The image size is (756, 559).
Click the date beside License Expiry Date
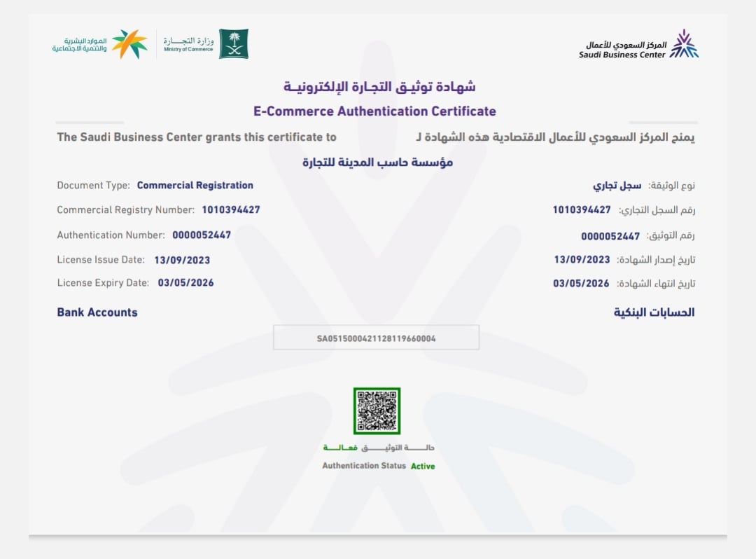pos(185,283)
